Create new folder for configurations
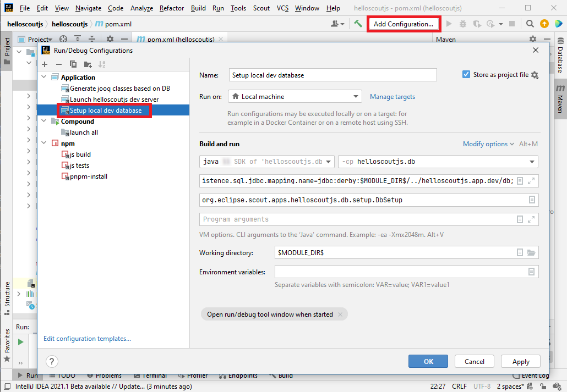 tap(88, 64)
